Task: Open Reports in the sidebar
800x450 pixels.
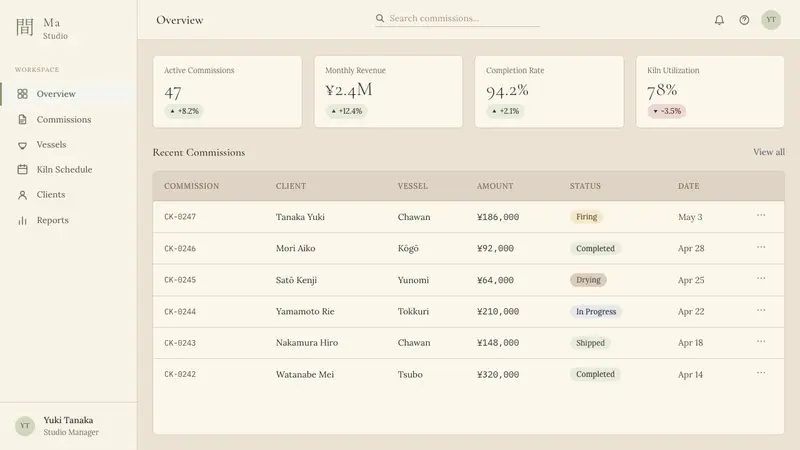Action: (x=68, y=220)
